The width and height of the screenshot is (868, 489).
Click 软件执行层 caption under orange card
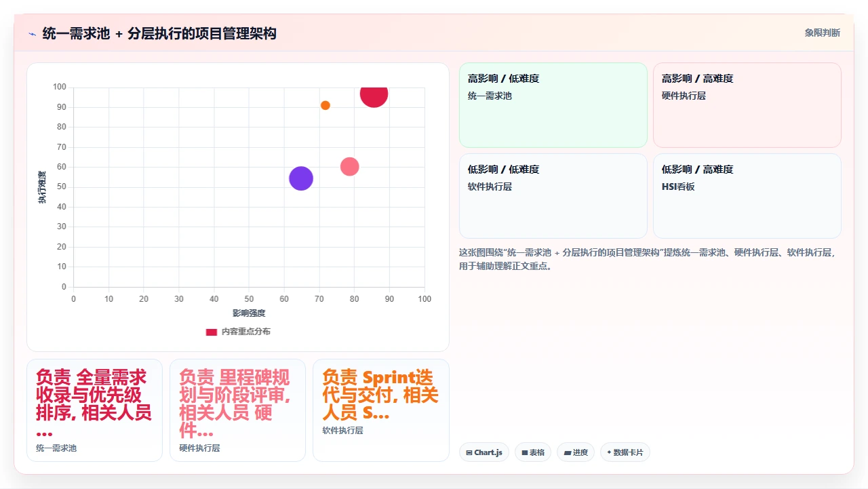pos(342,431)
